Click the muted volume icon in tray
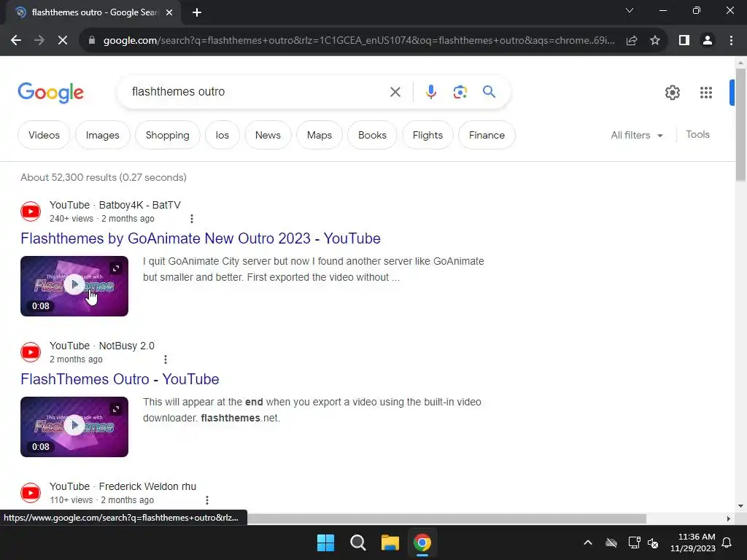Image resolution: width=747 pixels, height=560 pixels. [653, 542]
